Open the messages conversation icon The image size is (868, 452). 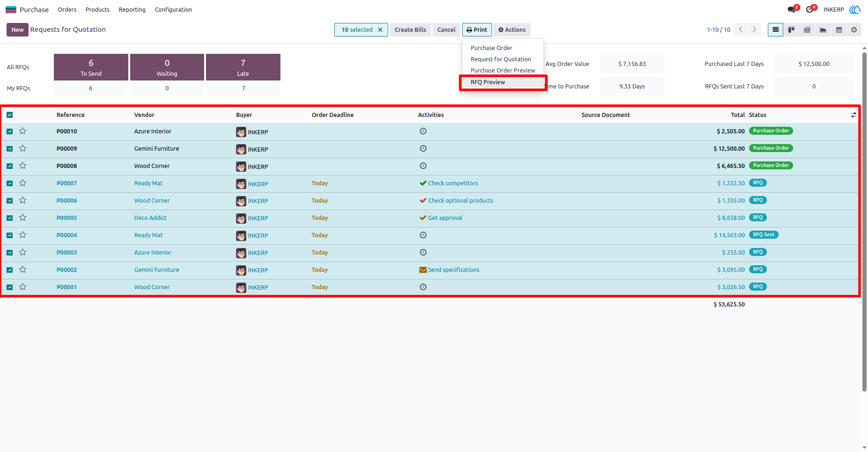792,10
